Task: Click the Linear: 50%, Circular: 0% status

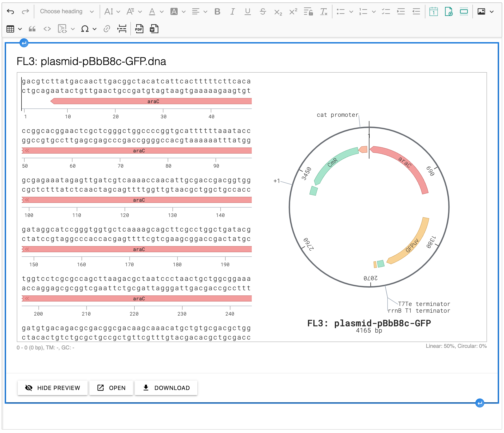Action: [x=456, y=346]
